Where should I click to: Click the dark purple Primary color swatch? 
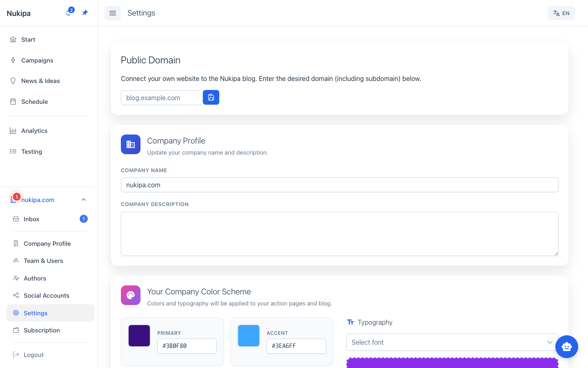pyautogui.click(x=139, y=335)
